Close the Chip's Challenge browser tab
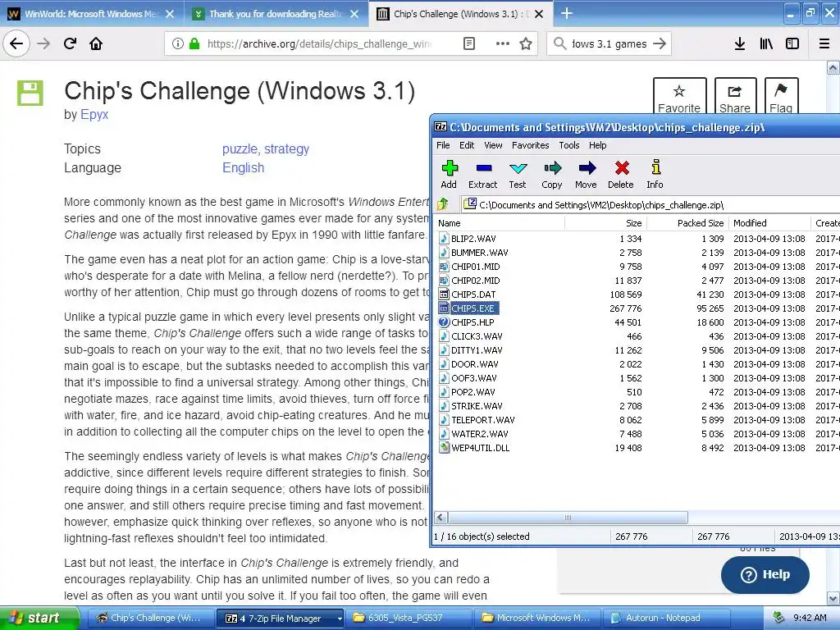This screenshot has width=840, height=630. coord(540,14)
